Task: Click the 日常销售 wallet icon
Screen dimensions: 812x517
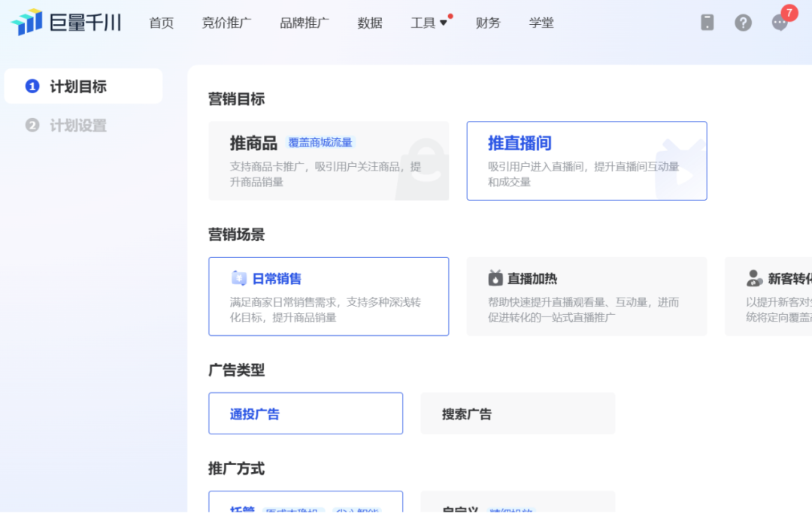Action: coord(239,279)
